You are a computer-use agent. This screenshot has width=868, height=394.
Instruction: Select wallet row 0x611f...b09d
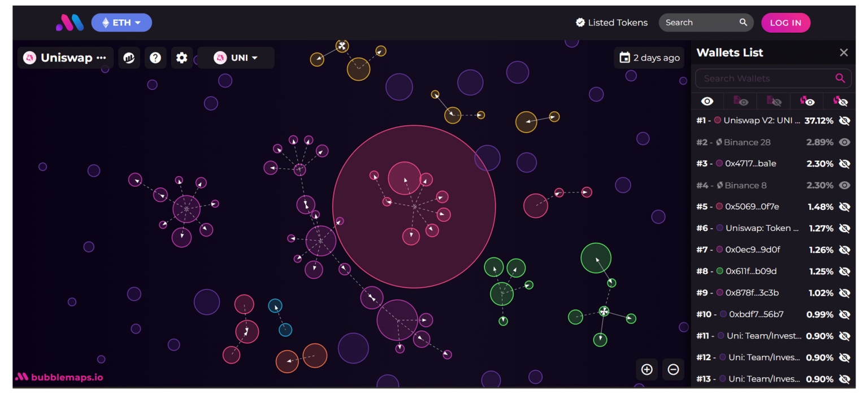[773, 272]
